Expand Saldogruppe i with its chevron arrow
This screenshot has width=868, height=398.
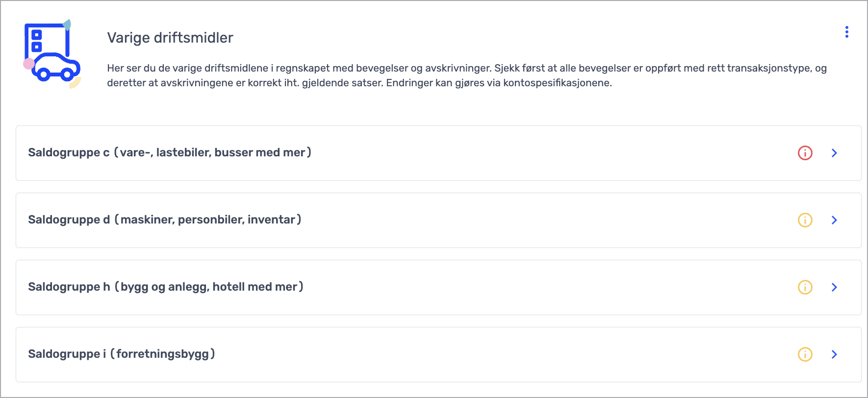click(x=834, y=354)
